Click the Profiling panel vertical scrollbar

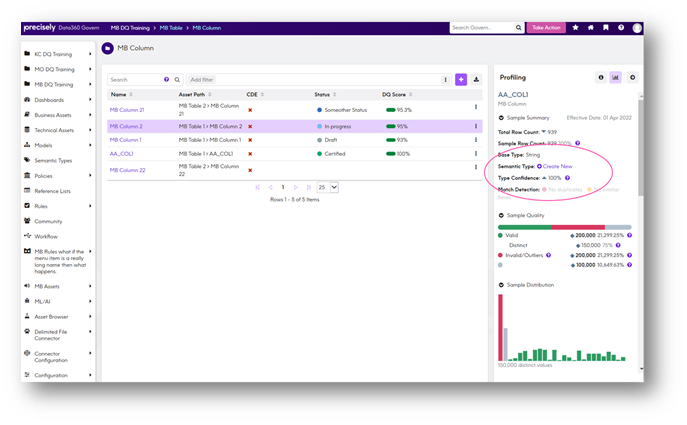[x=641, y=147]
